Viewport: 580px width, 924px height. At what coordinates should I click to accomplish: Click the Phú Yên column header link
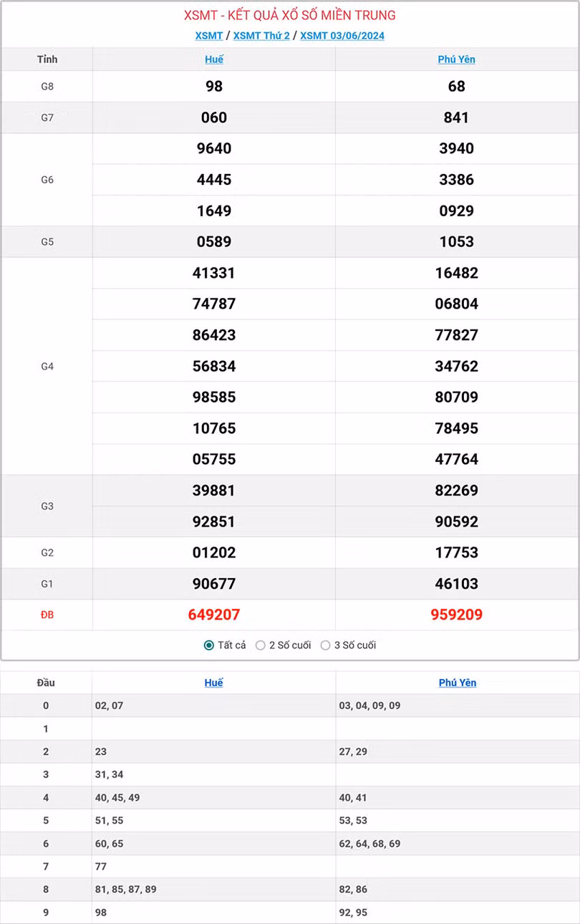(x=456, y=59)
